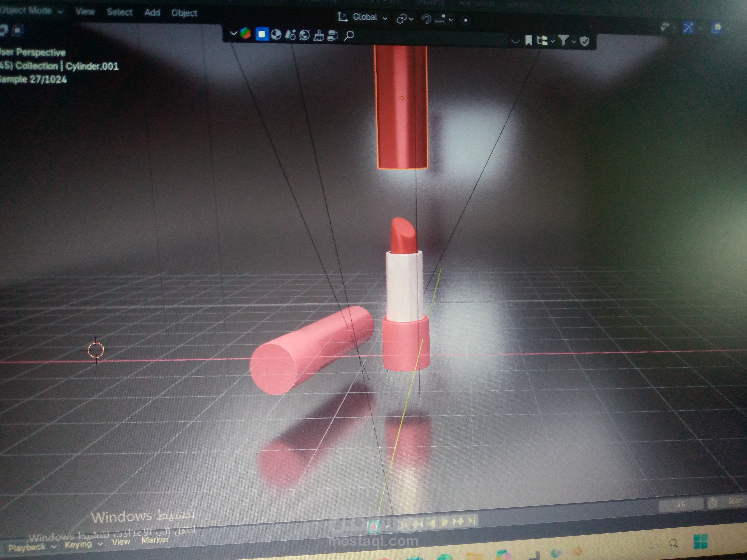Screen dimensions: 747x560
Task: Open the Select menu
Action: point(120,12)
